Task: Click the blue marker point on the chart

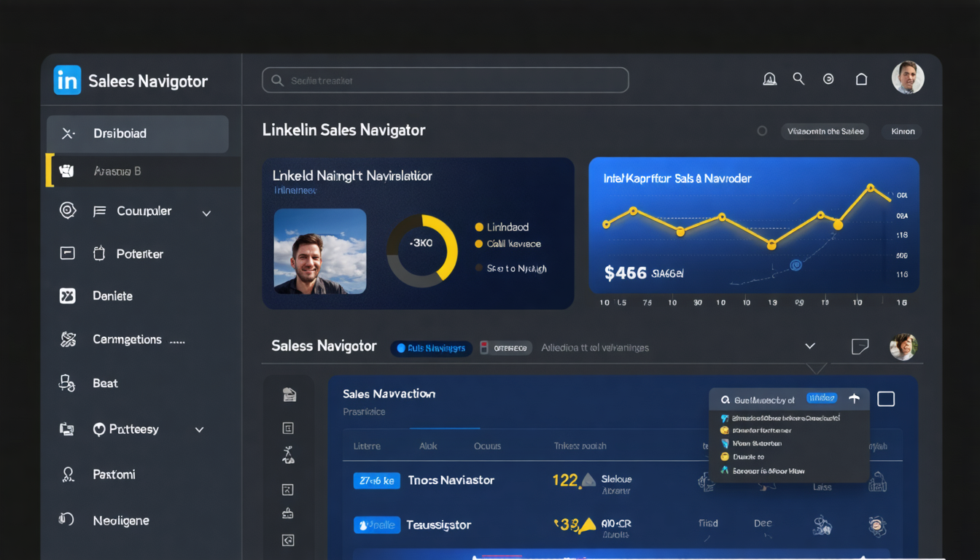Action: [796, 265]
